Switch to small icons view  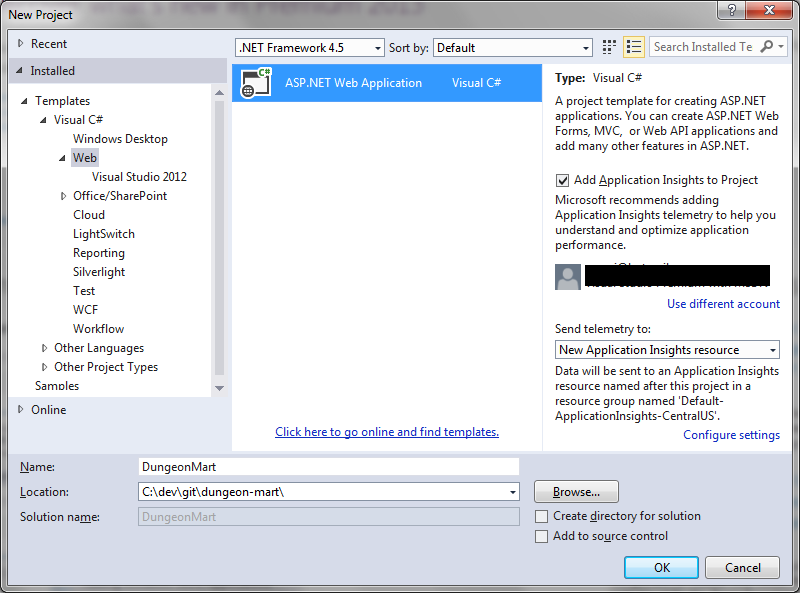pyautogui.click(x=610, y=47)
